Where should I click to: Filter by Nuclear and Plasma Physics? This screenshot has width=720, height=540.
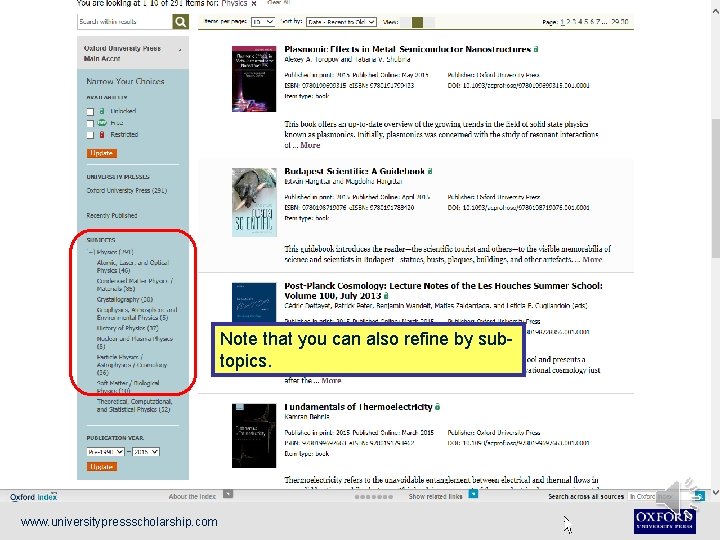click(x=135, y=343)
